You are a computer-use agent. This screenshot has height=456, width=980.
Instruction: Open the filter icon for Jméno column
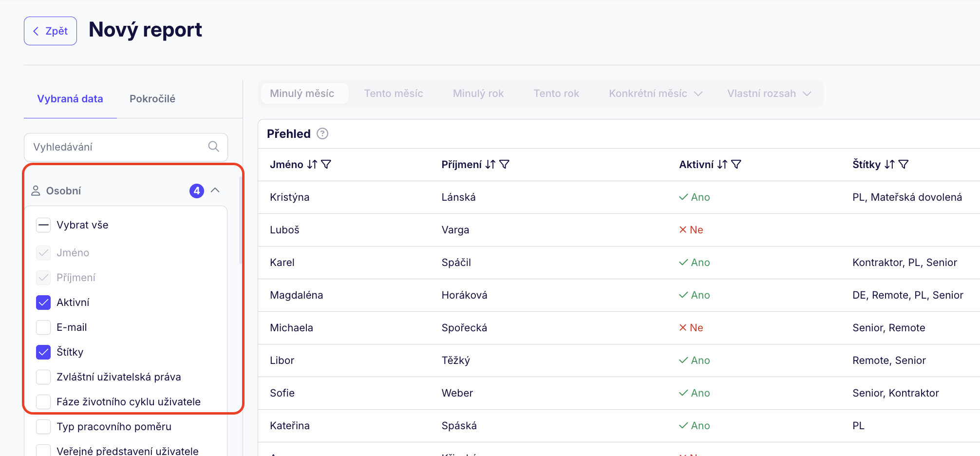326,165
